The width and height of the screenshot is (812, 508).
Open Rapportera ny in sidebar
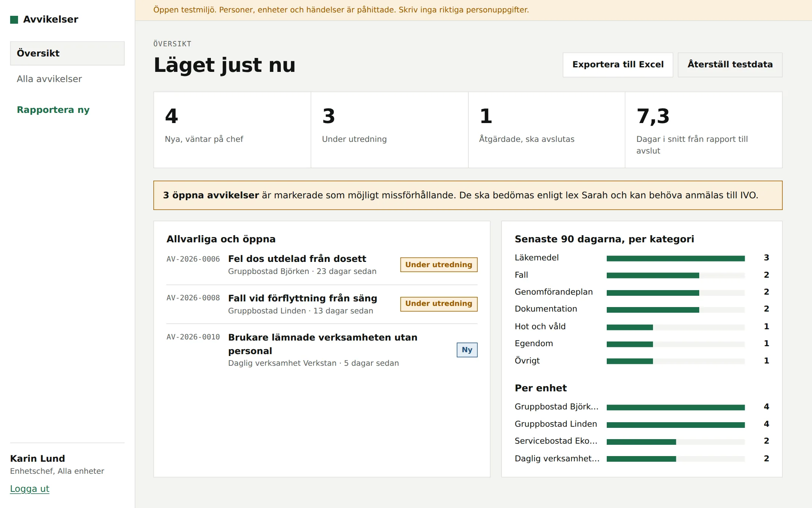(x=53, y=110)
